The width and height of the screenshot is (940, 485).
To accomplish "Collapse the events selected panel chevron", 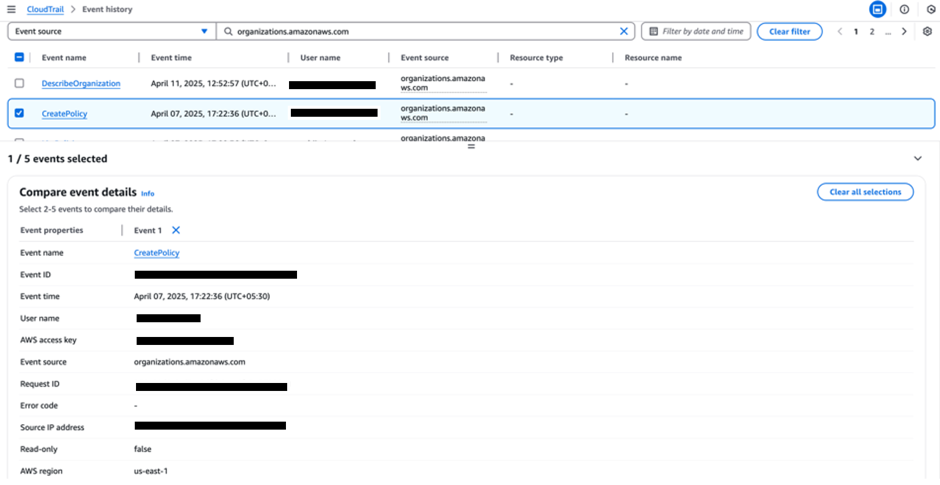I will [918, 159].
